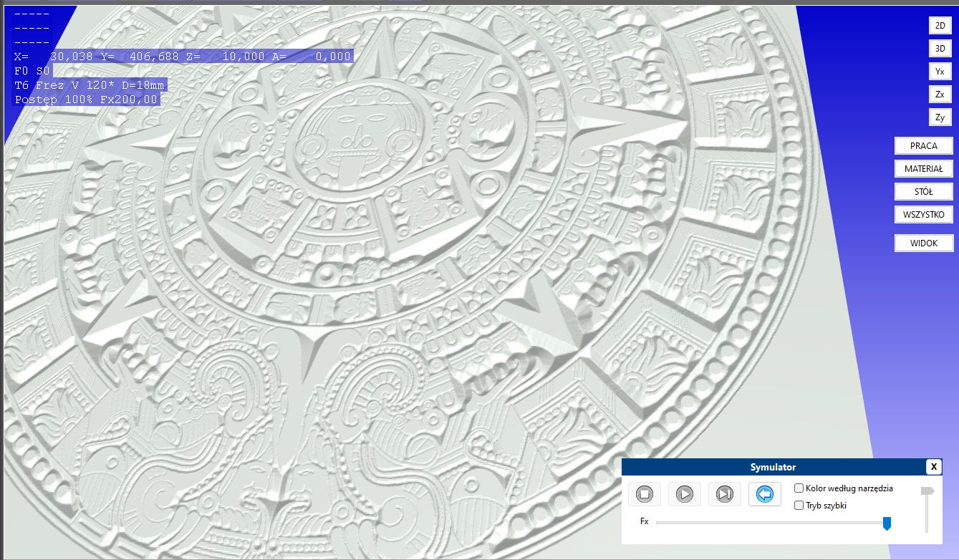Screen dimensions: 959x560
Task: Click the Postęp 100% Fx200,00 status text
Action: pyautogui.click(x=86, y=100)
